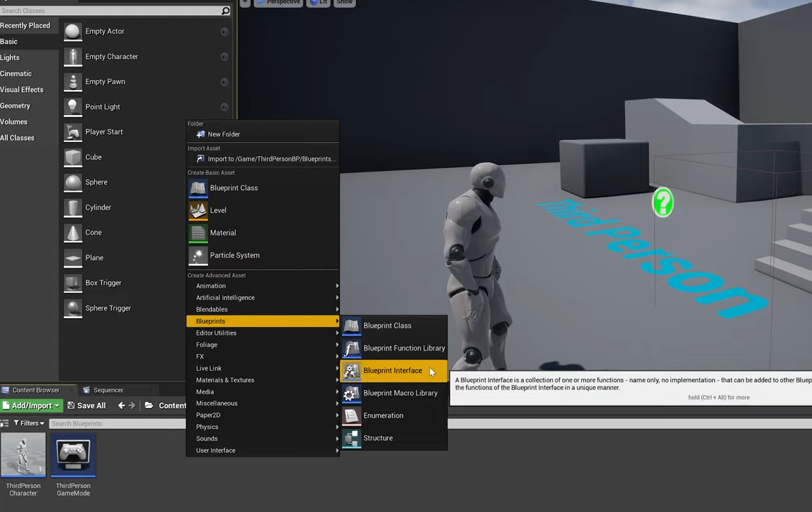Choose the Blueprint Macro Library icon
The image size is (812, 512).
tap(351, 393)
